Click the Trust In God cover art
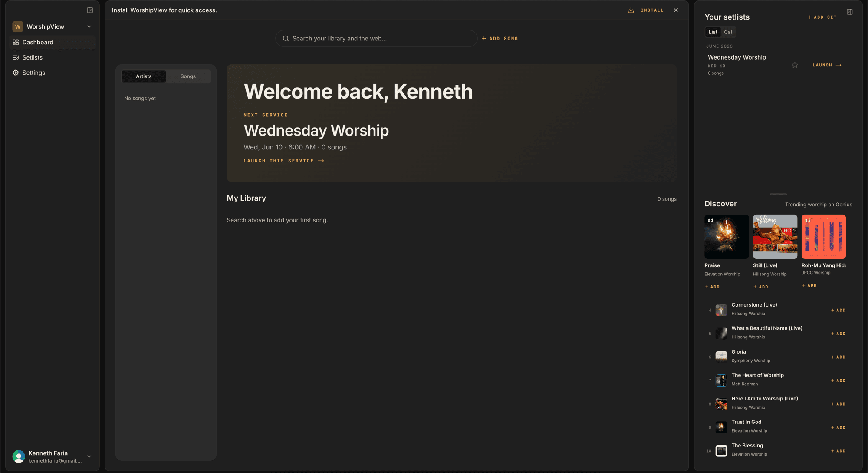The image size is (868, 473). point(721,427)
